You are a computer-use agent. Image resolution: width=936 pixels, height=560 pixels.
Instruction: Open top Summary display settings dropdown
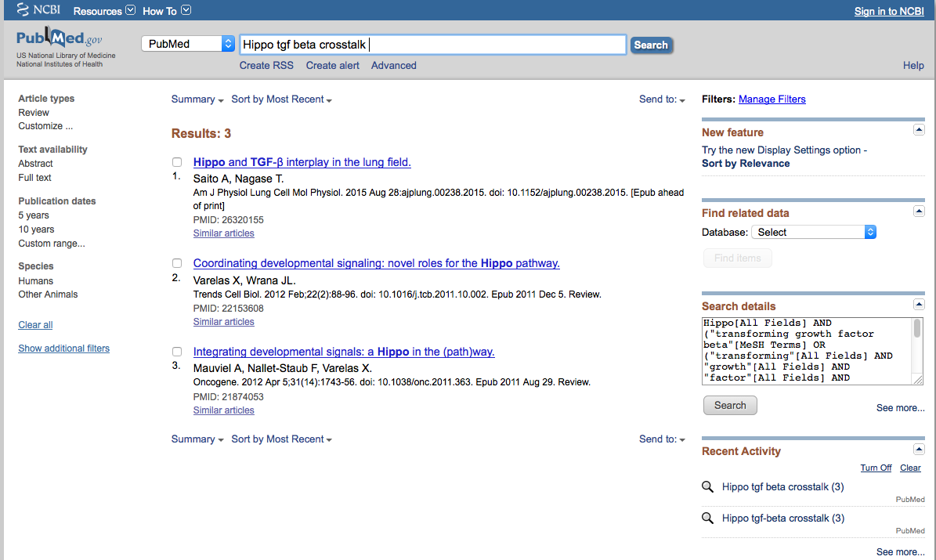pyautogui.click(x=197, y=99)
